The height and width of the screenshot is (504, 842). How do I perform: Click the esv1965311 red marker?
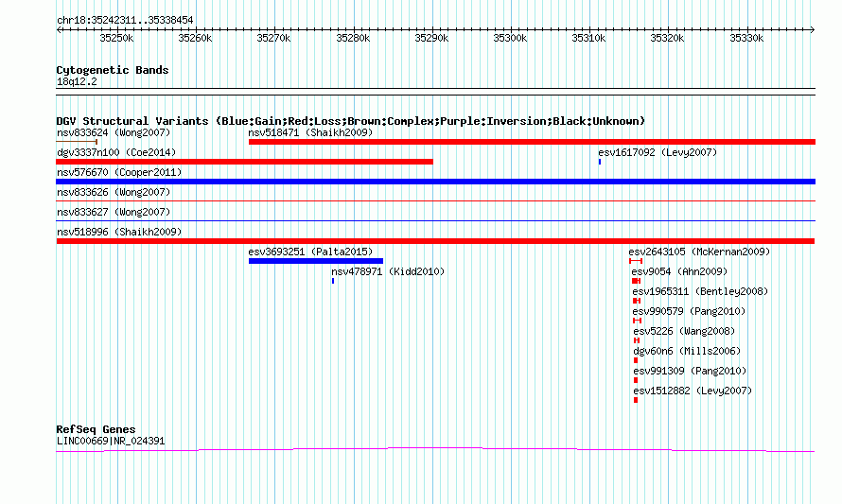[637, 301]
